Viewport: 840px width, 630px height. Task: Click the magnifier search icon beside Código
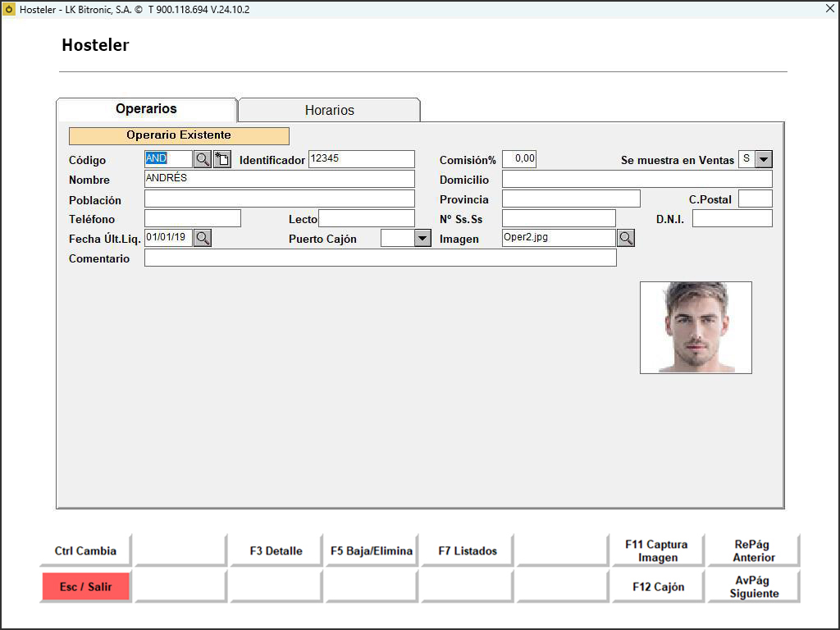202,159
